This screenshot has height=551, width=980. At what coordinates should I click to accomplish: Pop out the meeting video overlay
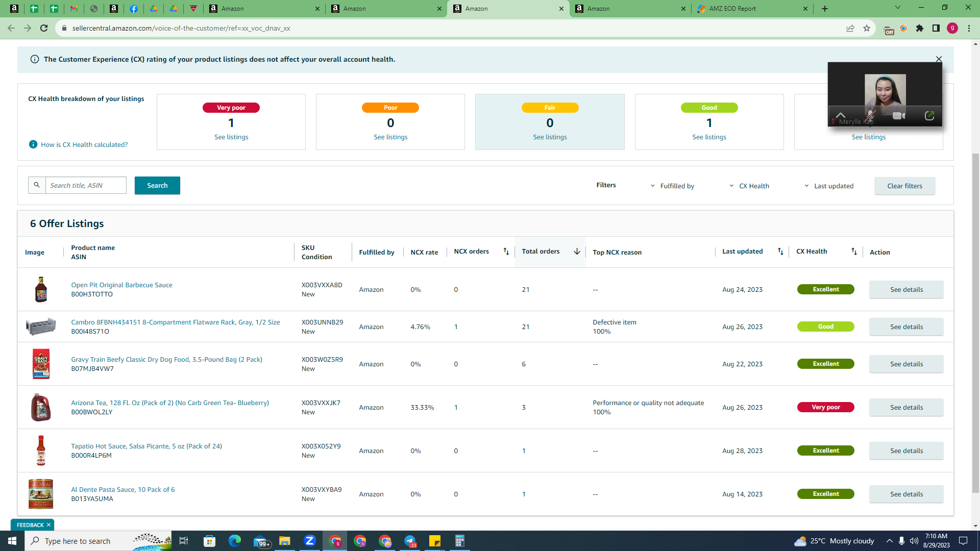[929, 116]
